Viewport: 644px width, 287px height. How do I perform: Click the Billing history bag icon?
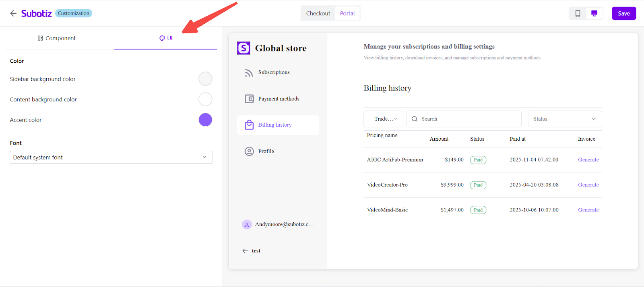click(x=249, y=125)
